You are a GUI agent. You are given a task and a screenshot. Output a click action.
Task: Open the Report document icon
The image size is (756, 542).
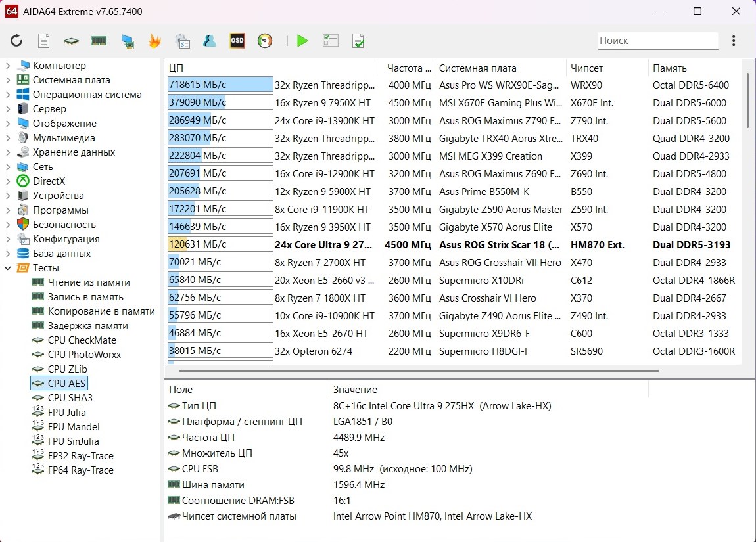pos(43,41)
